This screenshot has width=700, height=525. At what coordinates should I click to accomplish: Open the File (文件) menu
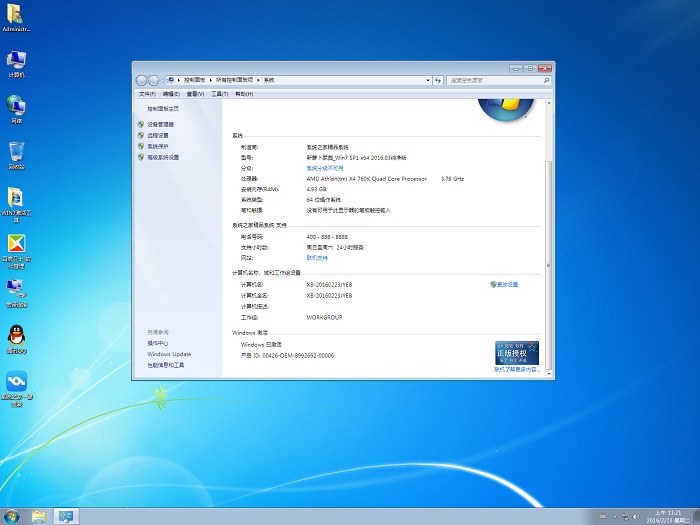coord(145,94)
